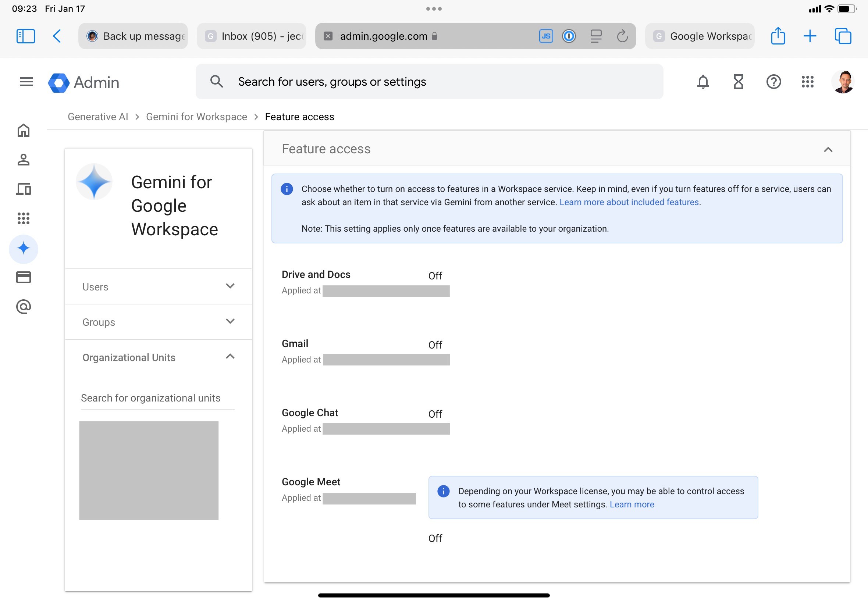868x603 pixels.
Task: Select Generative AI sparkle icon in rail
Action: [24, 249]
